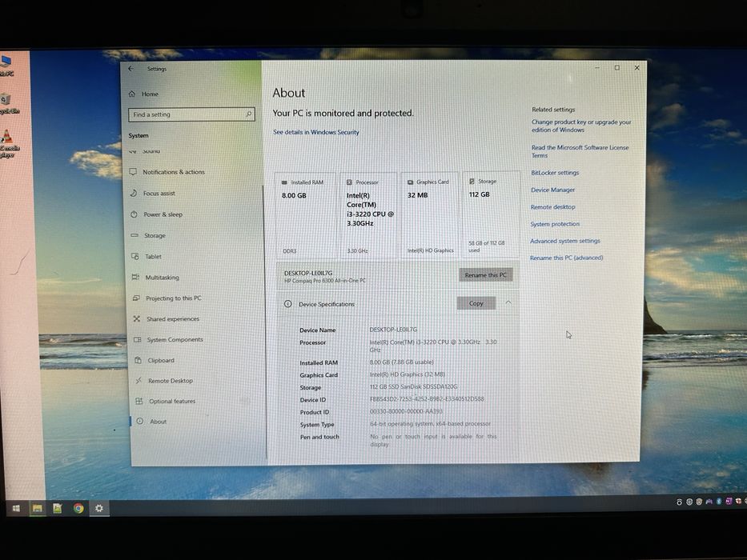The height and width of the screenshot is (560, 747).
Task: Click the Clipboard icon in sidebar
Action: click(x=139, y=360)
